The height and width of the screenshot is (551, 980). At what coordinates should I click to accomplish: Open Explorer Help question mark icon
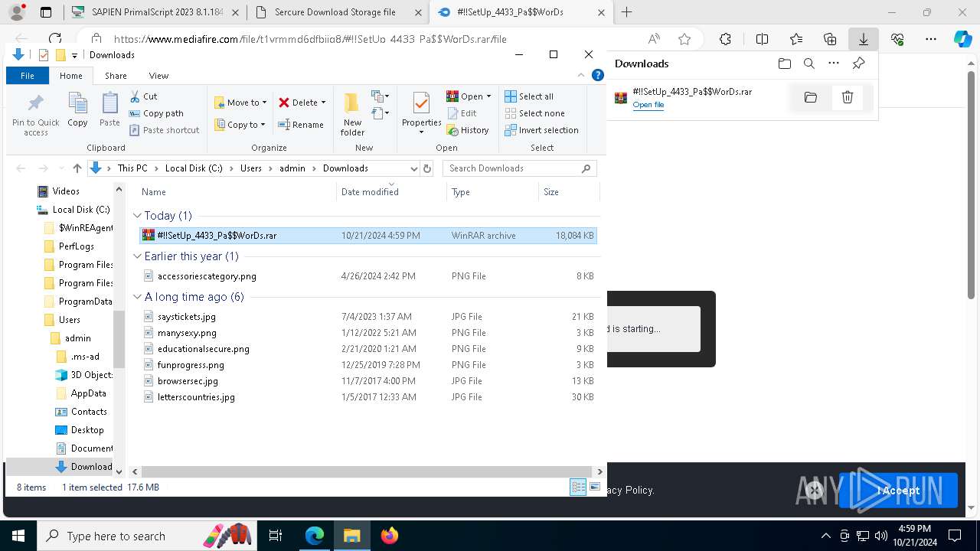pyautogui.click(x=598, y=75)
